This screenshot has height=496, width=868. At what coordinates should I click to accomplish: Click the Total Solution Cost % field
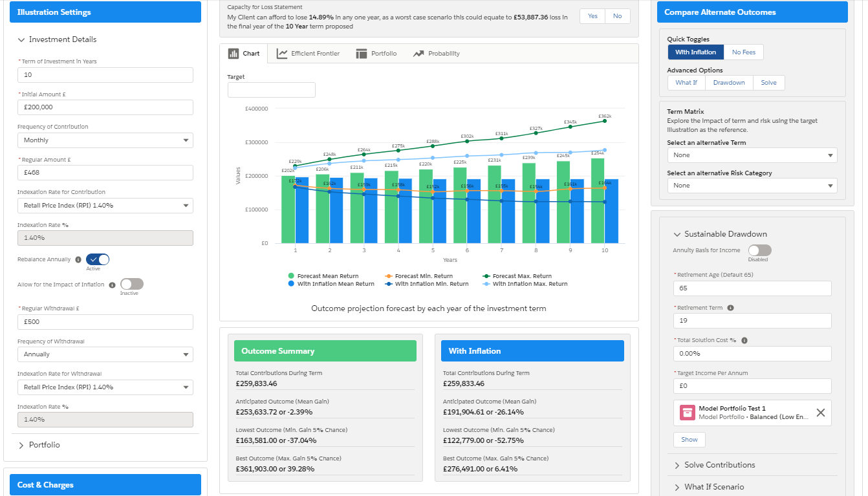pyautogui.click(x=752, y=354)
